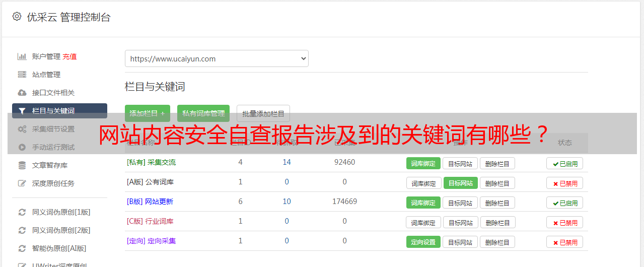Click the bar chart icon for 账户管理
Image resolution: width=644 pixels, height=267 pixels.
pos(22,56)
